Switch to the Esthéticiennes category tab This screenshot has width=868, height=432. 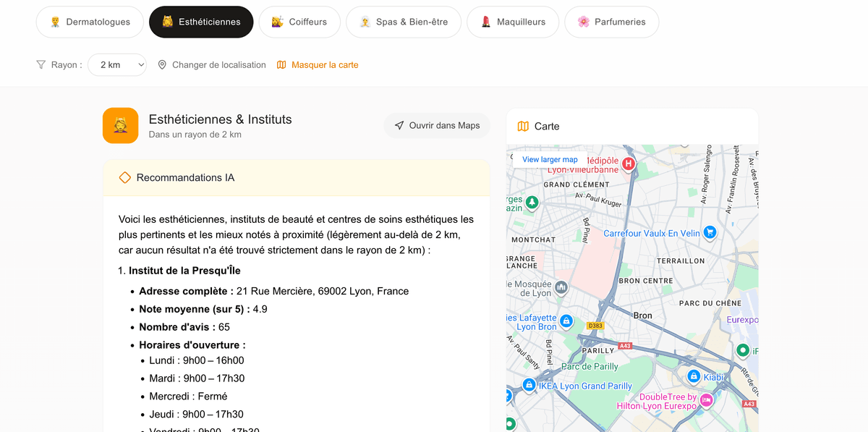(201, 22)
